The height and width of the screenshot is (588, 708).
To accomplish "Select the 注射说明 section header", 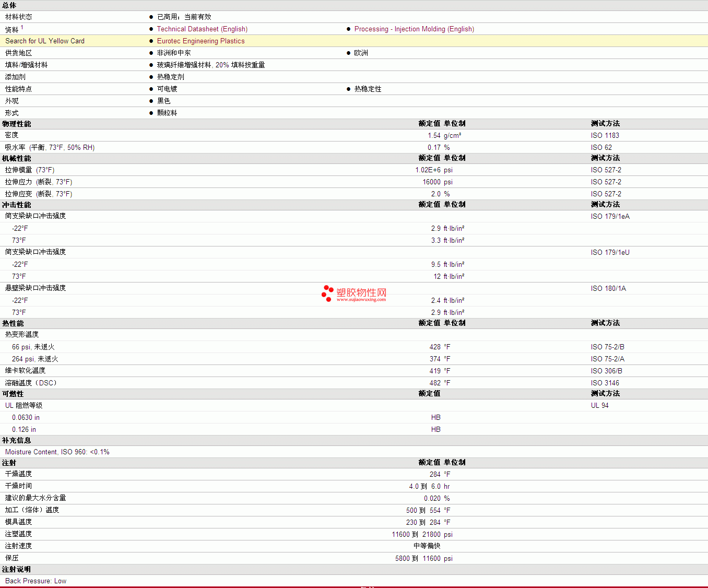I will [17, 569].
